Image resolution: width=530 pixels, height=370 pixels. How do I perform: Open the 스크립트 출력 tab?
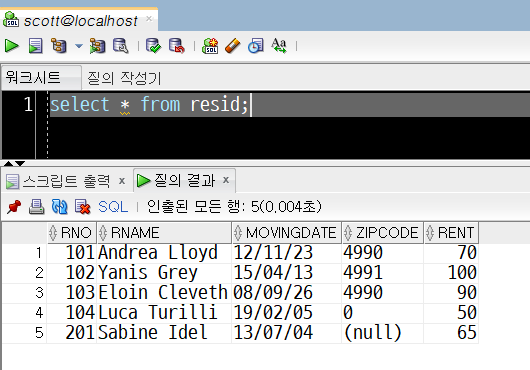click(x=67, y=181)
